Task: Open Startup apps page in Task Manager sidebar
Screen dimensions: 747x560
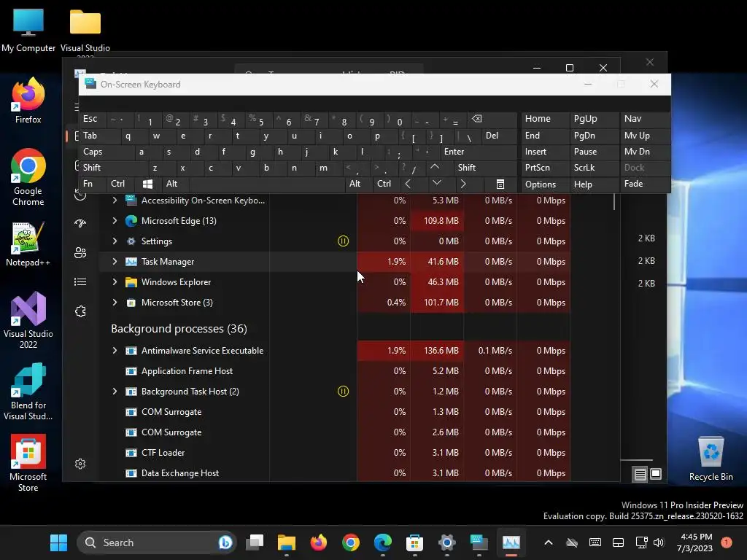Action: point(80,223)
